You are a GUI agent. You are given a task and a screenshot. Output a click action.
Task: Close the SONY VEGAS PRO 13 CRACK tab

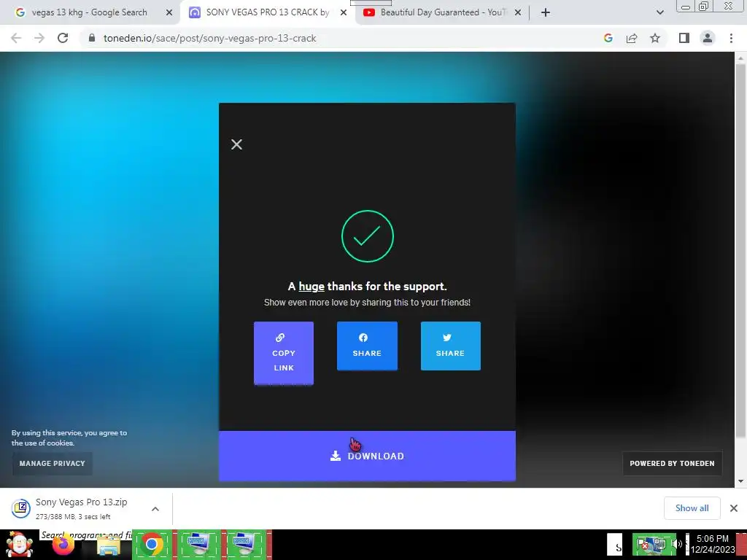tap(344, 13)
